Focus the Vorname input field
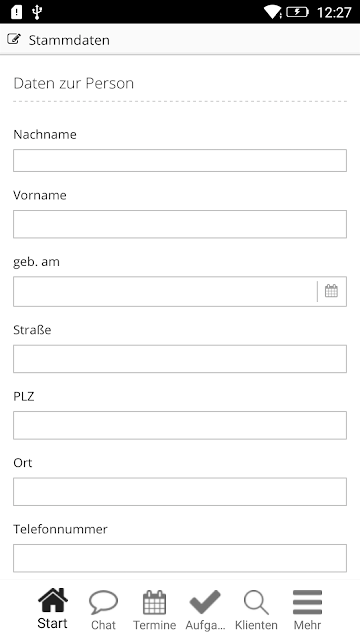Image resolution: width=360 pixels, height=640 pixels. (x=180, y=224)
